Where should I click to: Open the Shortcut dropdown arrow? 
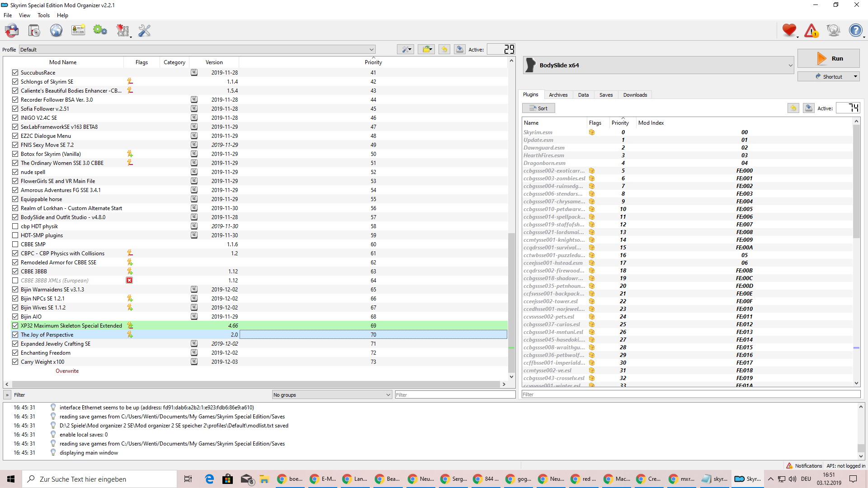(855, 76)
